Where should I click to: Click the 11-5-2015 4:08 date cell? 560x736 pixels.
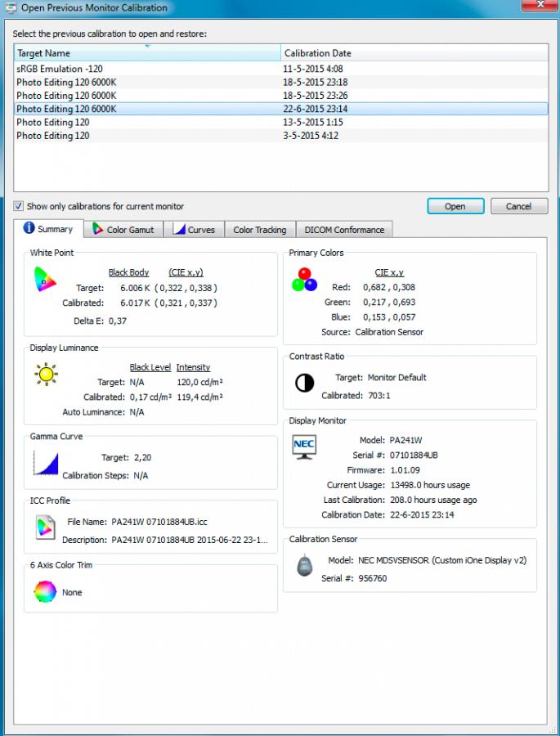click(312, 69)
